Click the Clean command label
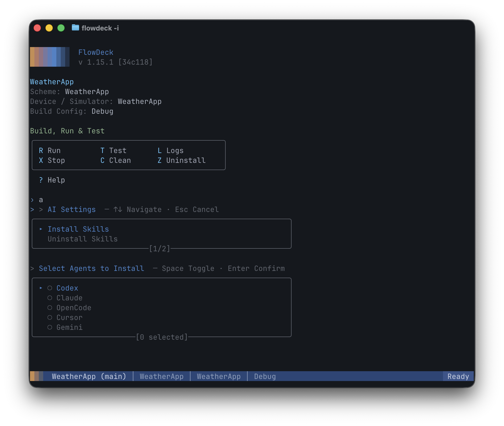 120,161
